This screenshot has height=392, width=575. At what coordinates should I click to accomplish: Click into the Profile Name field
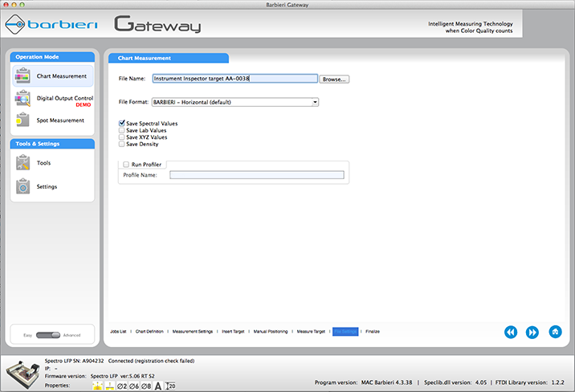click(257, 175)
